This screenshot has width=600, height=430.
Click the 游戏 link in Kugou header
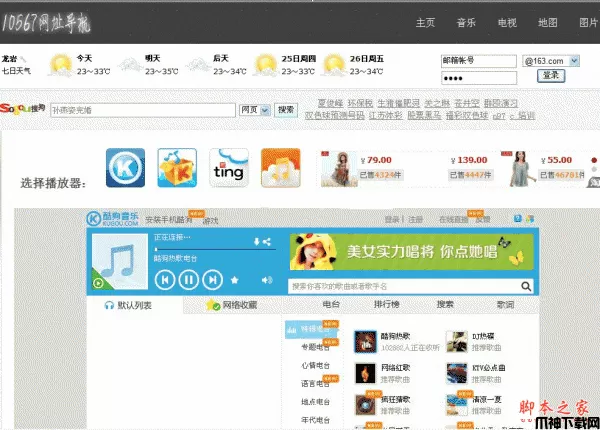[211, 220]
